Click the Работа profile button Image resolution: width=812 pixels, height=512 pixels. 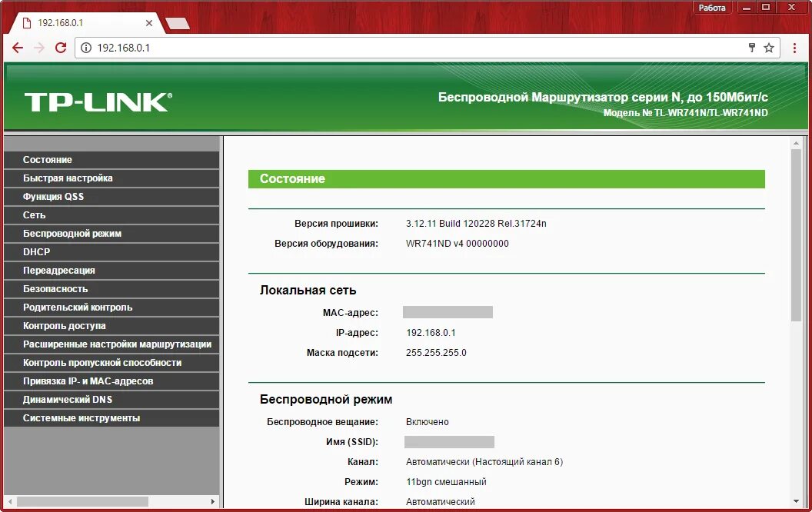point(711,7)
